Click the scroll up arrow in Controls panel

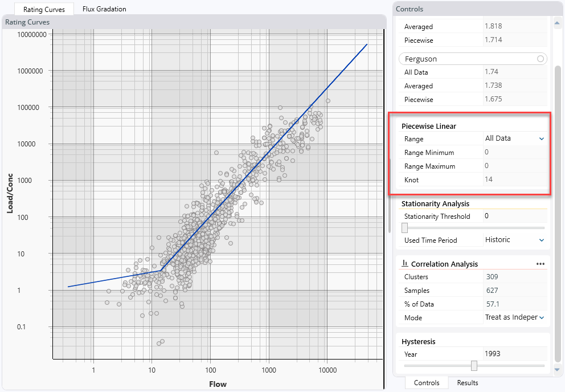[557, 22]
